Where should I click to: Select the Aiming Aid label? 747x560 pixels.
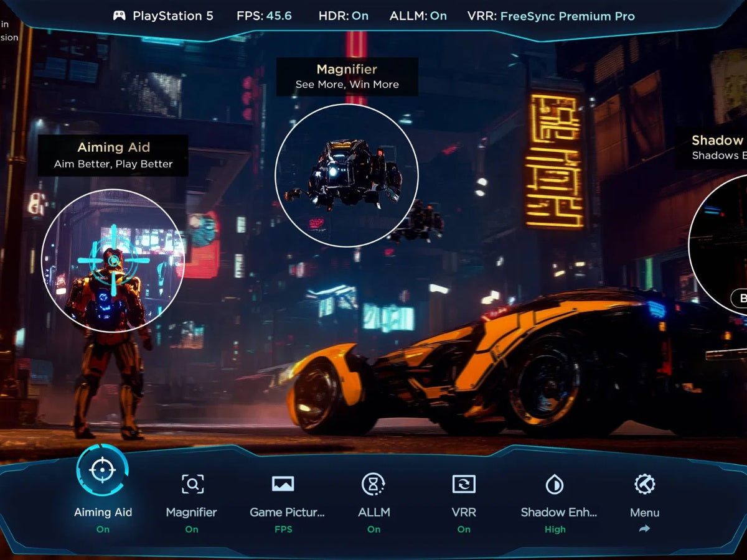click(103, 512)
